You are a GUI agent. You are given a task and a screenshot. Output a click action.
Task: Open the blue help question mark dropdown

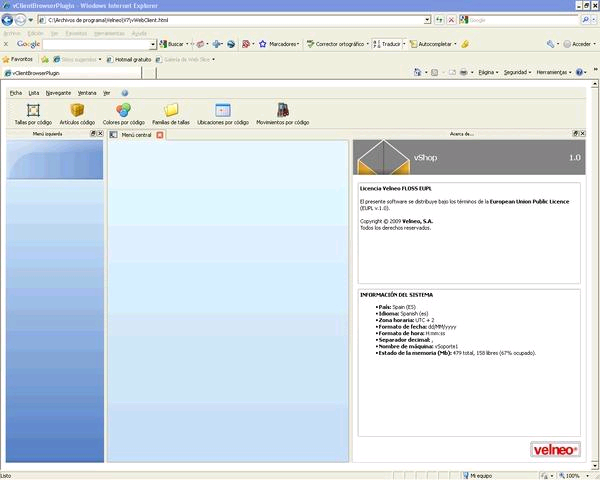[581, 72]
